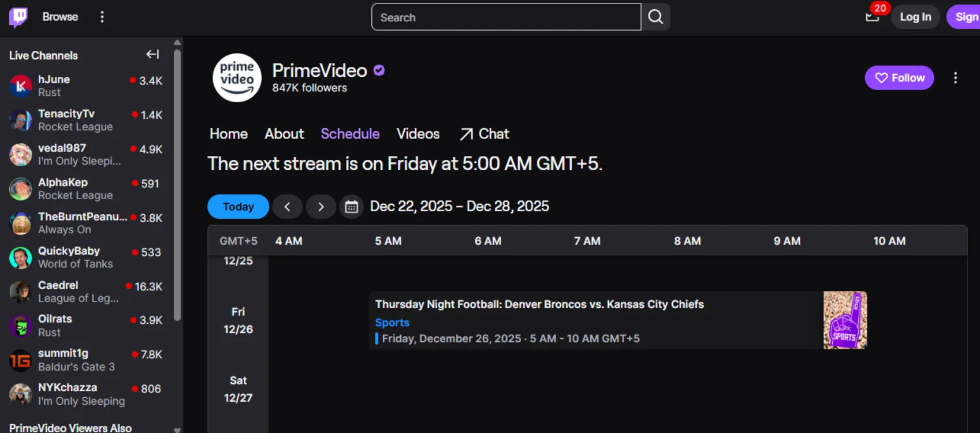This screenshot has height=433, width=980.
Task: Click the date range Dec 22 – Dec 28, 2025
Action: pos(459,206)
